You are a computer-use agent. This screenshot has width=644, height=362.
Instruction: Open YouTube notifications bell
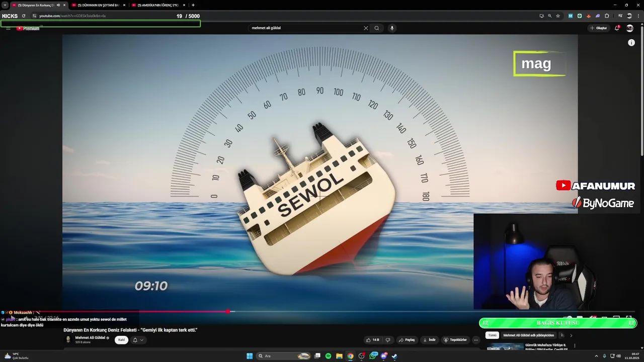click(x=617, y=28)
